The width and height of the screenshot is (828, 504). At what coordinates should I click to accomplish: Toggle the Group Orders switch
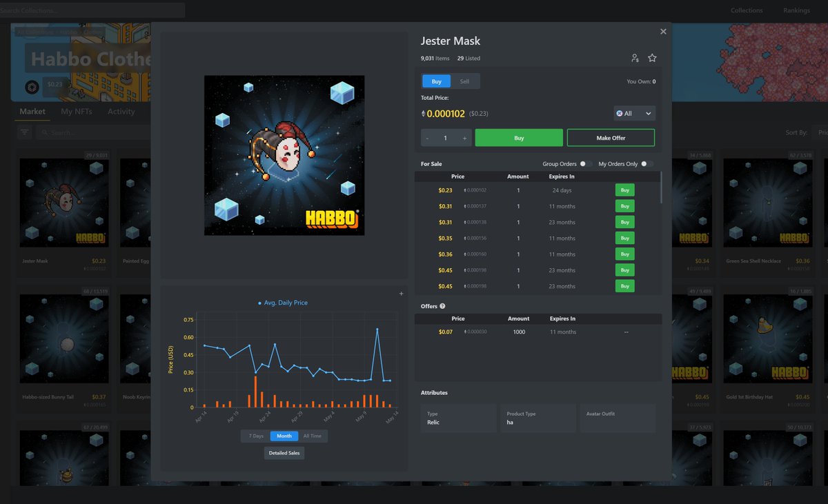(585, 164)
